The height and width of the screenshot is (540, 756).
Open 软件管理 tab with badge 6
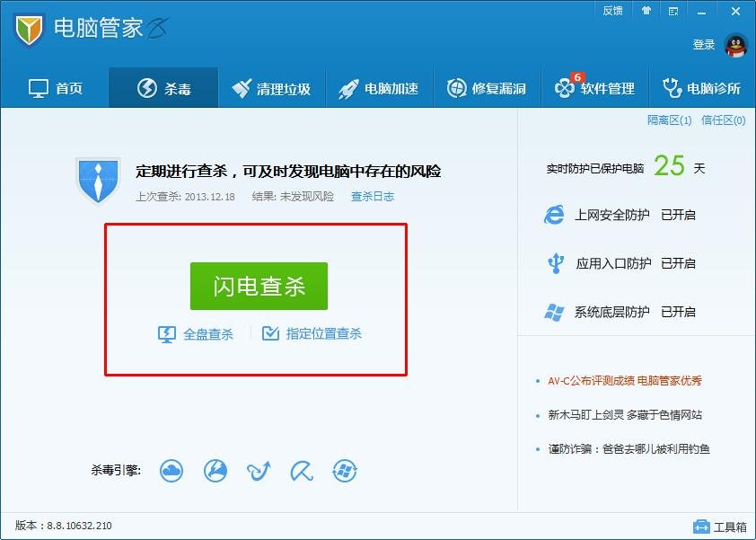coord(594,87)
